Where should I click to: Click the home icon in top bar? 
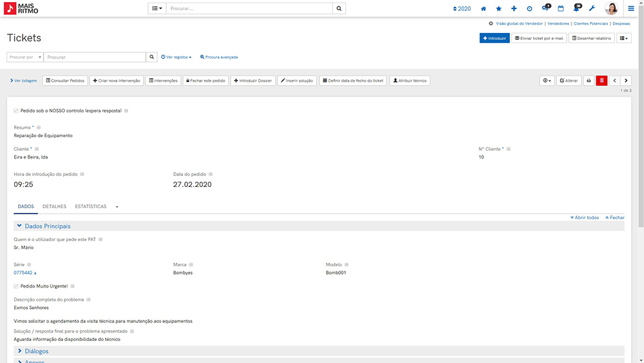pos(484,8)
